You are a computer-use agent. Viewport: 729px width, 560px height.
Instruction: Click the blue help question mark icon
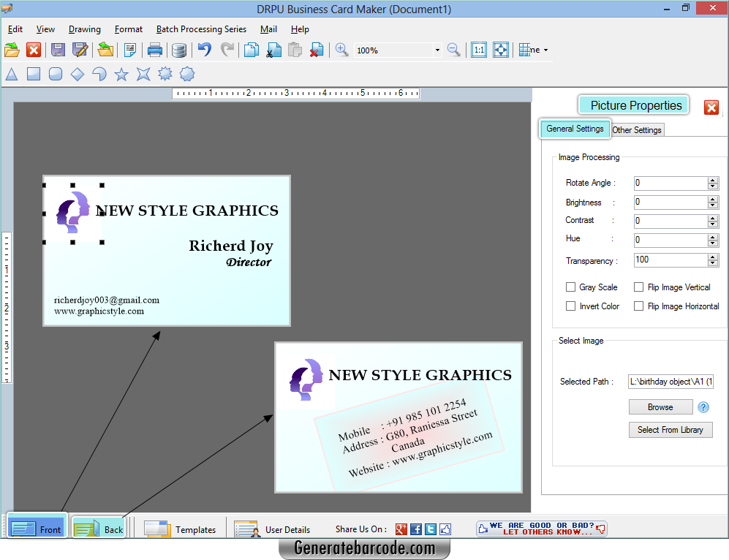coord(703,407)
